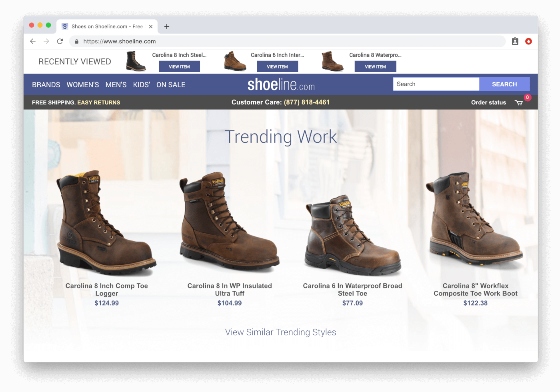This screenshot has width=560, height=392.
Task: Click the black Carolina 8 Inch Steel thumbnail
Action: pyautogui.click(x=136, y=61)
